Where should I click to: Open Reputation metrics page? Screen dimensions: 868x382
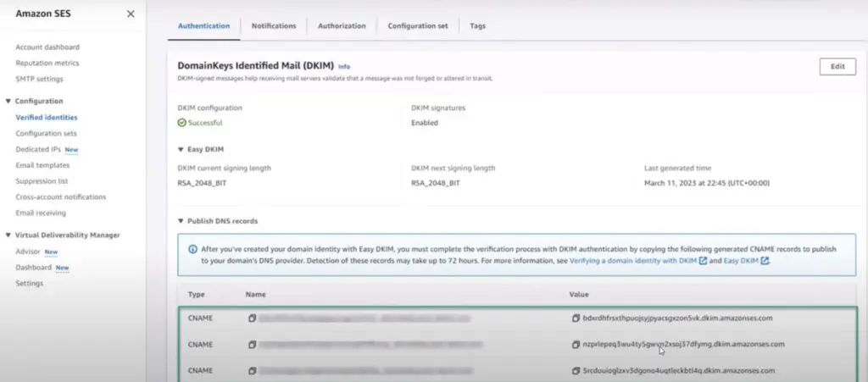coord(47,64)
